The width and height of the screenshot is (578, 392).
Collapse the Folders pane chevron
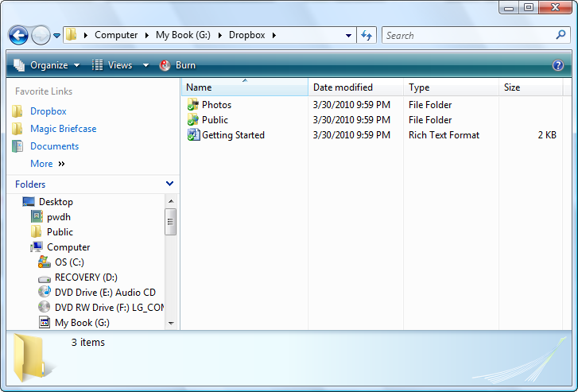click(169, 184)
